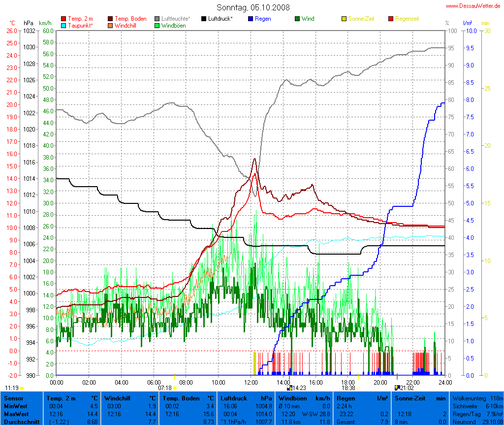Open the www.DessauWetter.de link
Screen dimensions: 504x425
tap(474, 6)
